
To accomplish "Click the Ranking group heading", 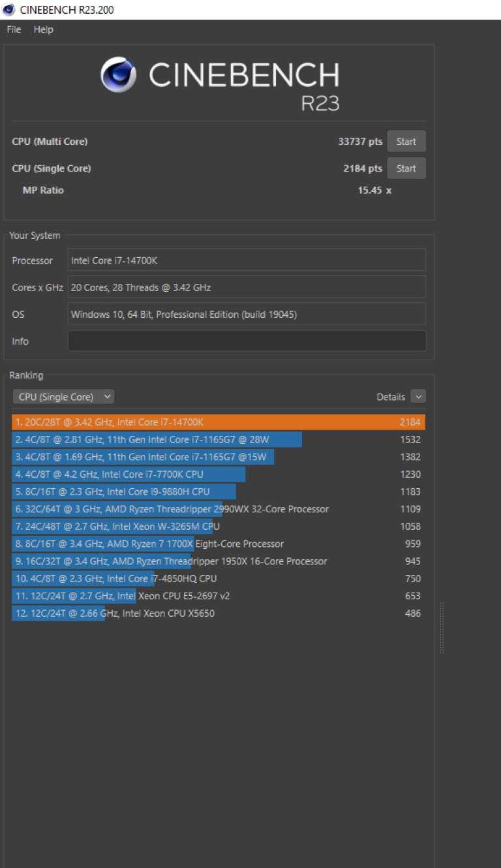I will pyautogui.click(x=26, y=375).
